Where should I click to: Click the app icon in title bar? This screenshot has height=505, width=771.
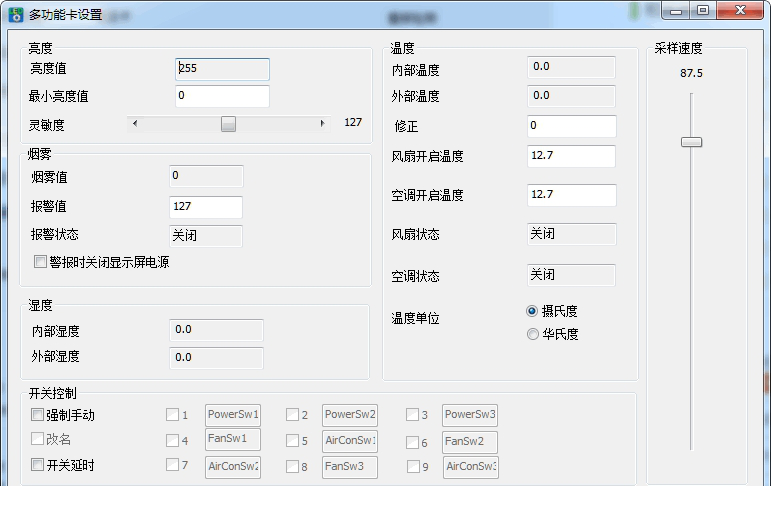(x=15, y=13)
